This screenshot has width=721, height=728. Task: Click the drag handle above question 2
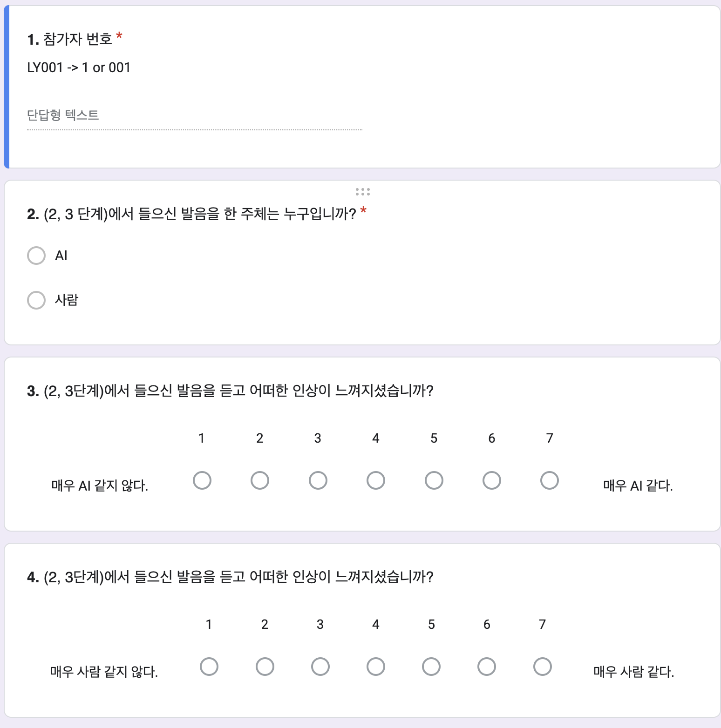[x=362, y=192]
